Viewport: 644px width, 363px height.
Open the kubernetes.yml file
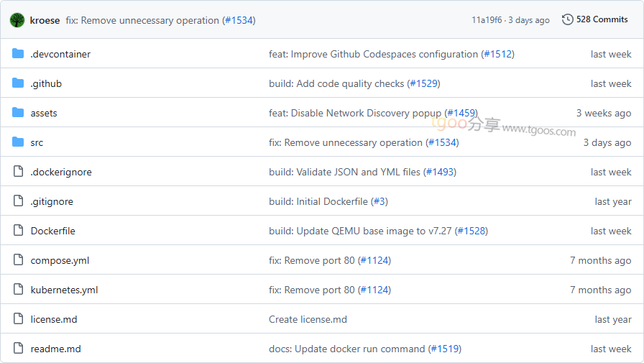[x=64, y=290]
